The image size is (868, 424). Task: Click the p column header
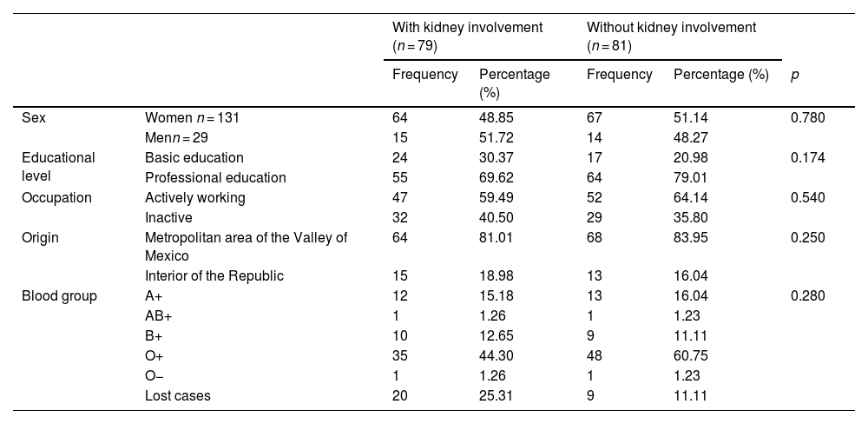coord(794,76)
